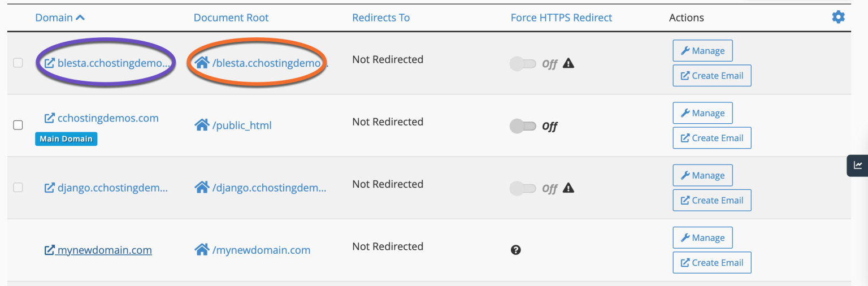Open the table settings gear icon
868x286 pixels.
click(838, 17)
